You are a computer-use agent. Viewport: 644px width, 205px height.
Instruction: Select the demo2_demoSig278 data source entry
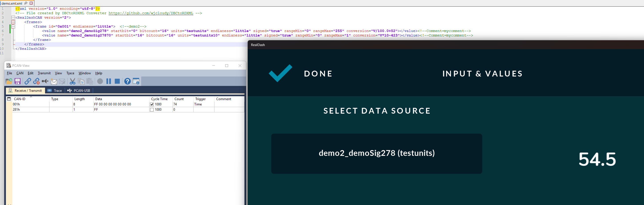377,153
